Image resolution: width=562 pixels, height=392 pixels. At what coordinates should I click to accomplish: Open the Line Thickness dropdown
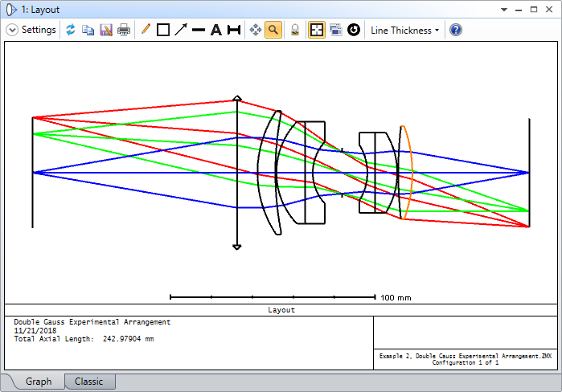[405, 31]
